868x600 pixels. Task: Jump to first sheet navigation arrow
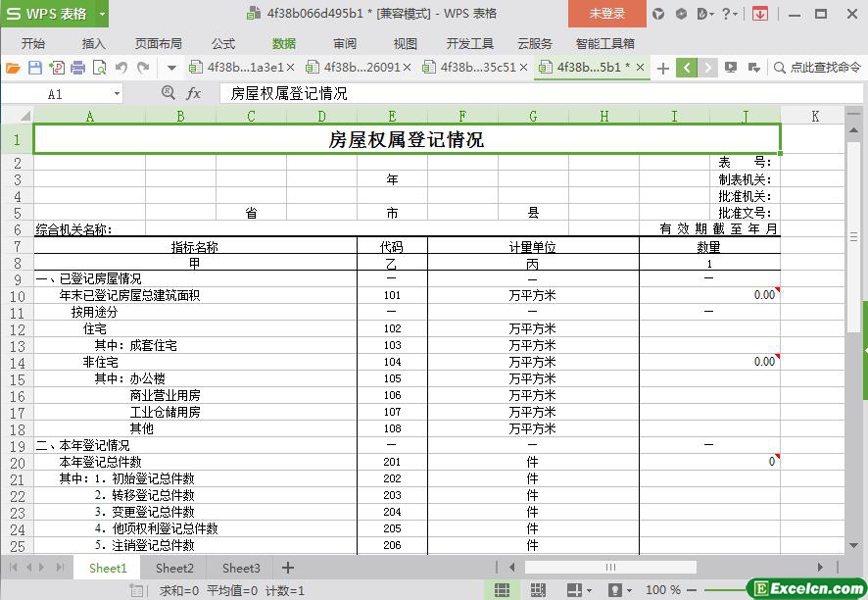14,568
